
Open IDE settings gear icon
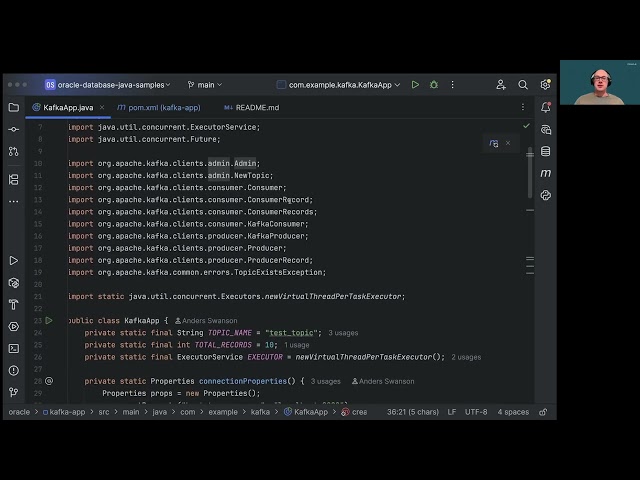[x=545, y=85]
